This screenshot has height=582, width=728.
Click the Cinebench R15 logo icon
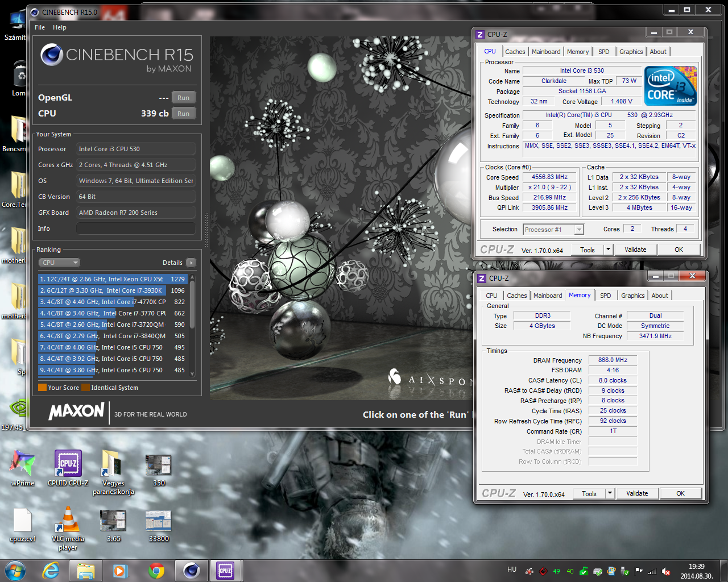pos(52,55)
